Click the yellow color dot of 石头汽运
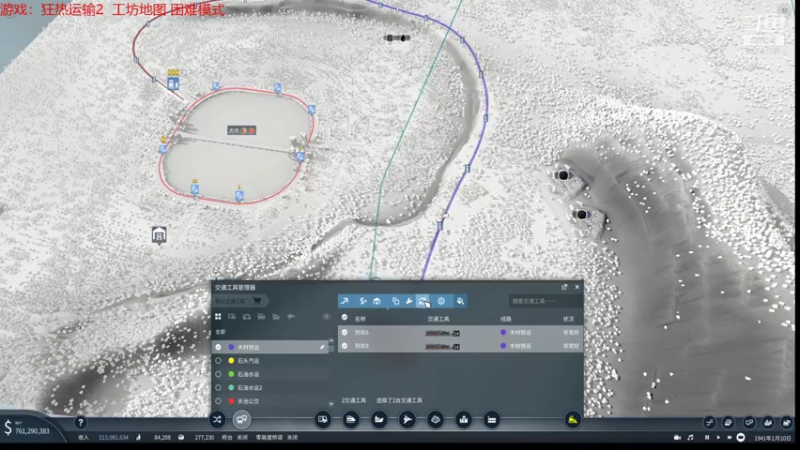The height and width of the screenshot is (450, 800). tap(231, 361)
